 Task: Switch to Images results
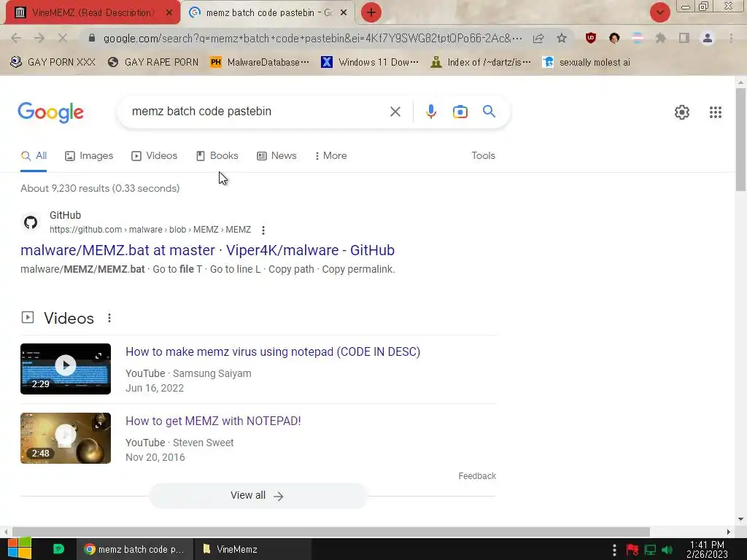click(x=89, y=156)
